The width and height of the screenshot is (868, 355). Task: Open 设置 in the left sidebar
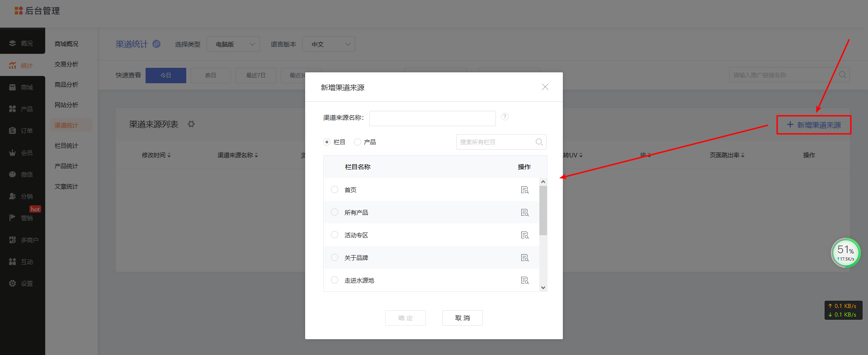23,284
